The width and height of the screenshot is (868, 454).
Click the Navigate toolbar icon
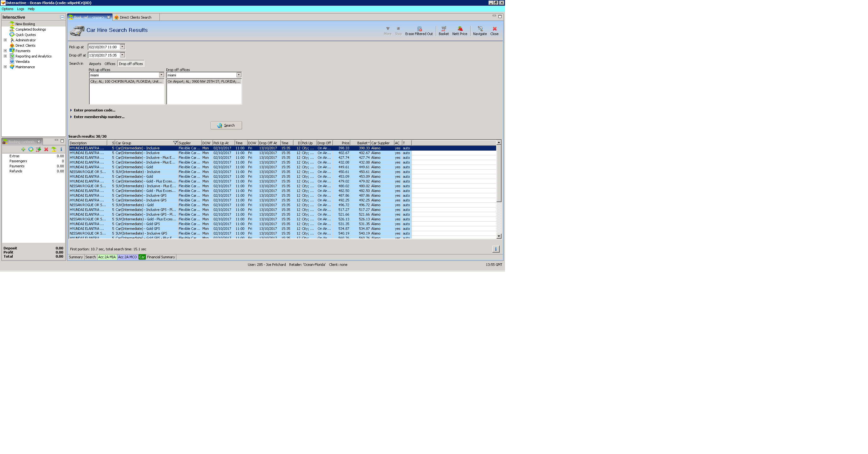coord(479,30)
